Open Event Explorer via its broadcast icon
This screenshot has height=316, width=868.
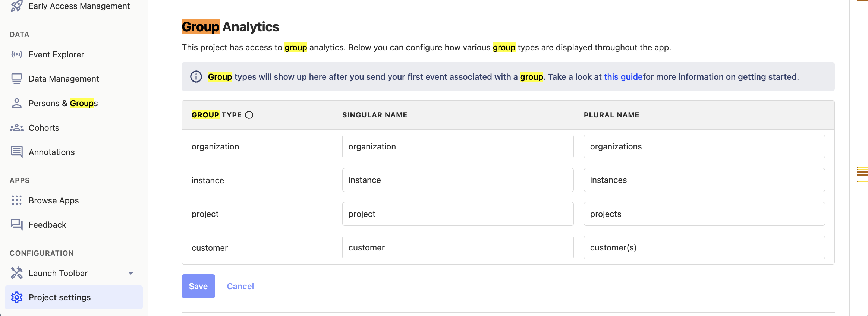pos(16,54)
